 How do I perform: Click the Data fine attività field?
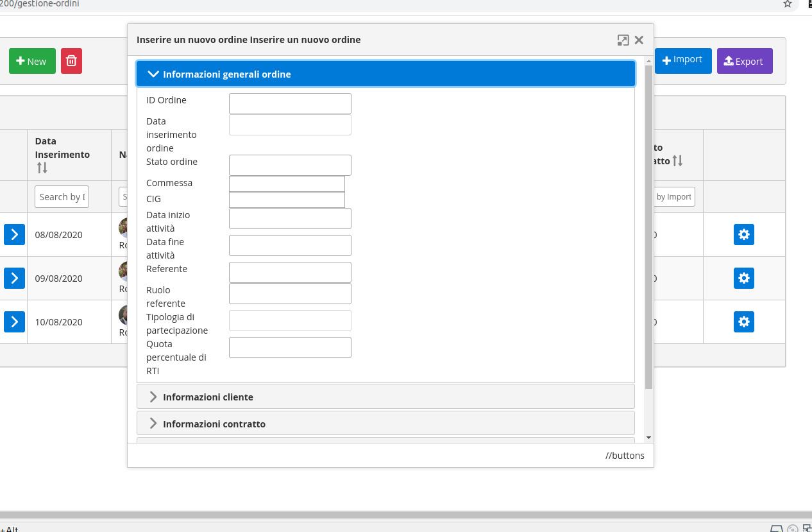pos(290,245)
